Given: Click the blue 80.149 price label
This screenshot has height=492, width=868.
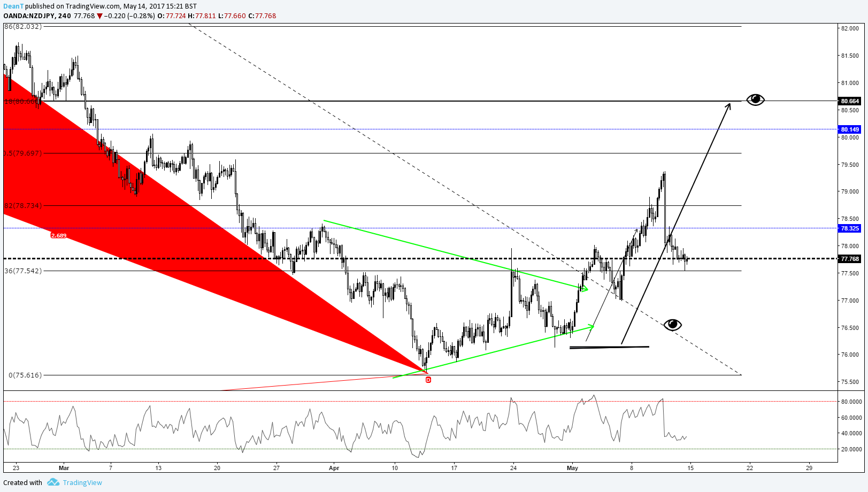Looking at the screenshot, I should click(850, 129).
